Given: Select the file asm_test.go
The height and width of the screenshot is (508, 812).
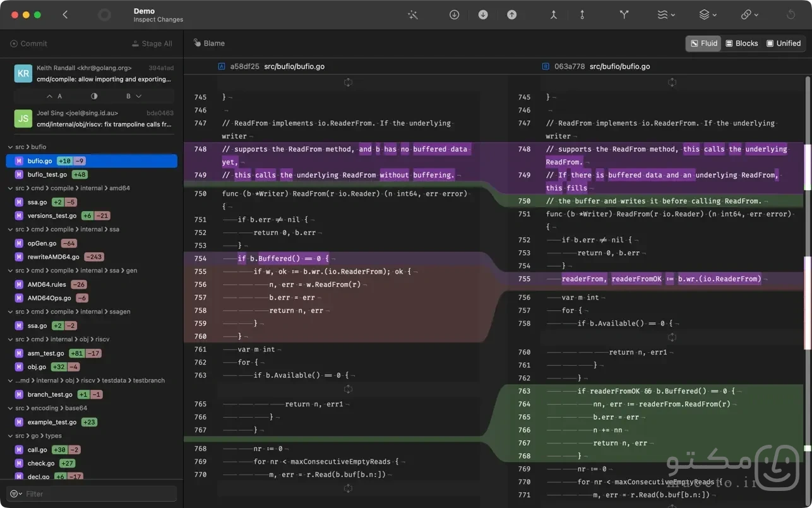Looking at the screenshot, I should tap(92, 353).
